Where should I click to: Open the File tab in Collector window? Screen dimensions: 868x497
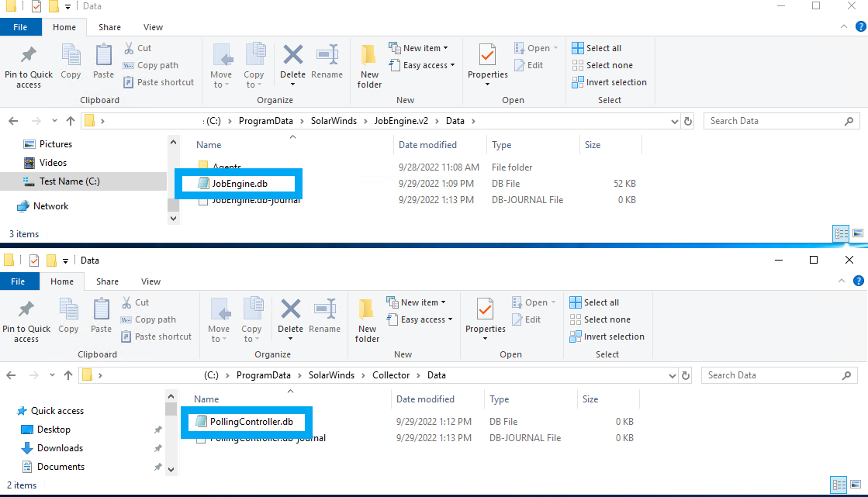coord(19,281)
